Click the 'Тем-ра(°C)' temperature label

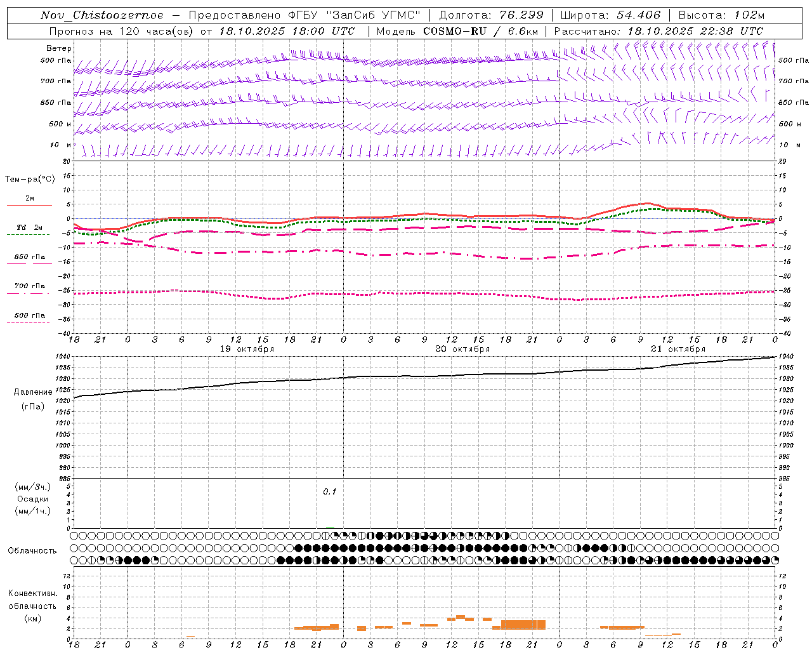tap(30, 180)
